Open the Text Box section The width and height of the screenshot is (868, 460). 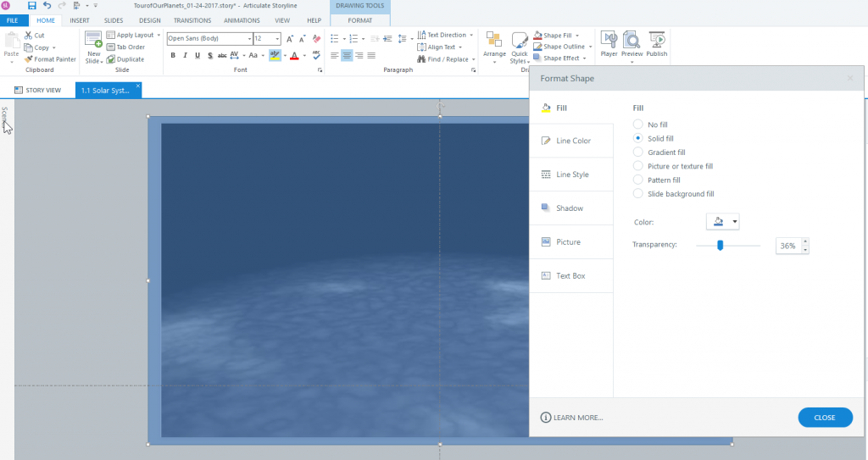[571, 275]
